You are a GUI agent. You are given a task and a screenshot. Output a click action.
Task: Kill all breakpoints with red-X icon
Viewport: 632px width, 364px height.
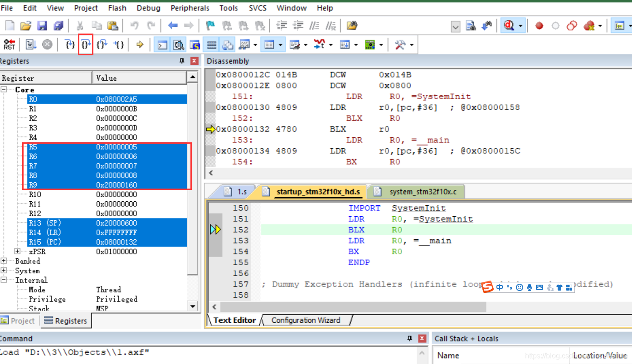click(x=589, y=26)
